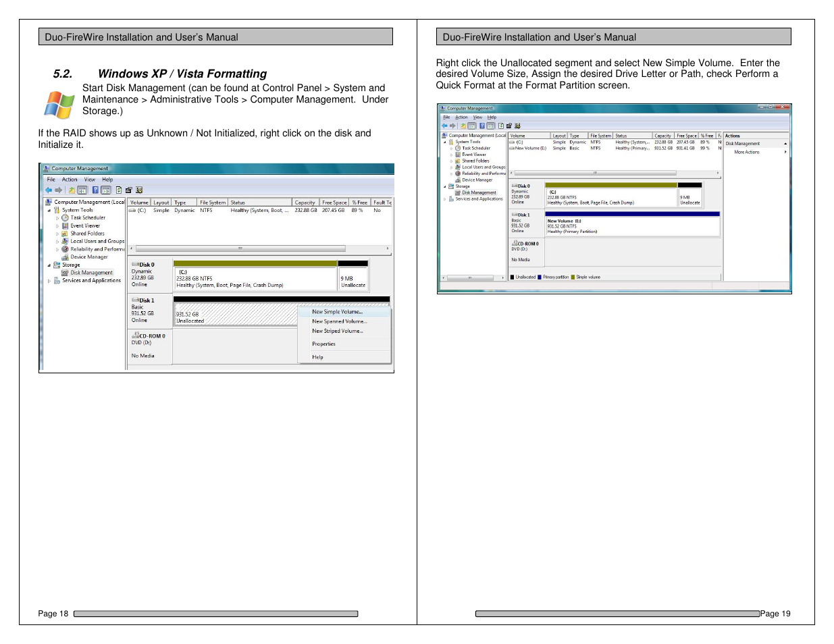Expand More Actions arrow in Actions pane

[x=785, y=153]
